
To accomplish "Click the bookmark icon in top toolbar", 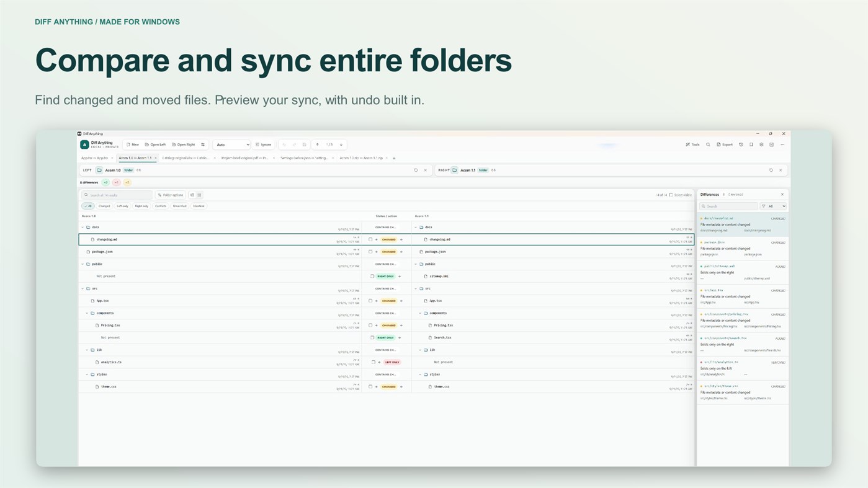I will (751, 144).
